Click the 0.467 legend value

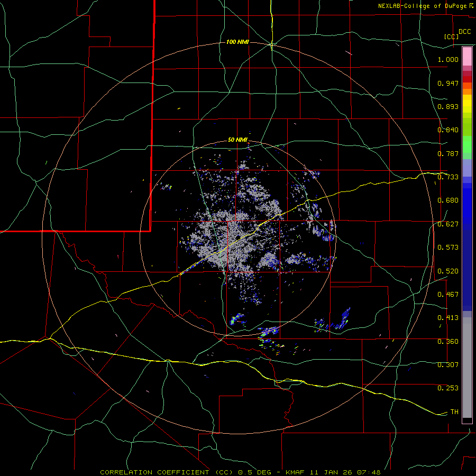[448, 295]
